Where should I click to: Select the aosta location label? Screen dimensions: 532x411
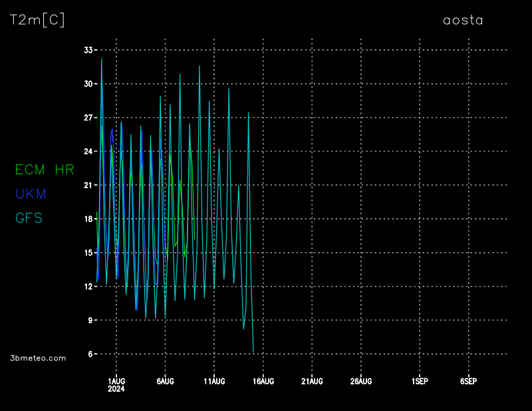[x=463, y=20]
